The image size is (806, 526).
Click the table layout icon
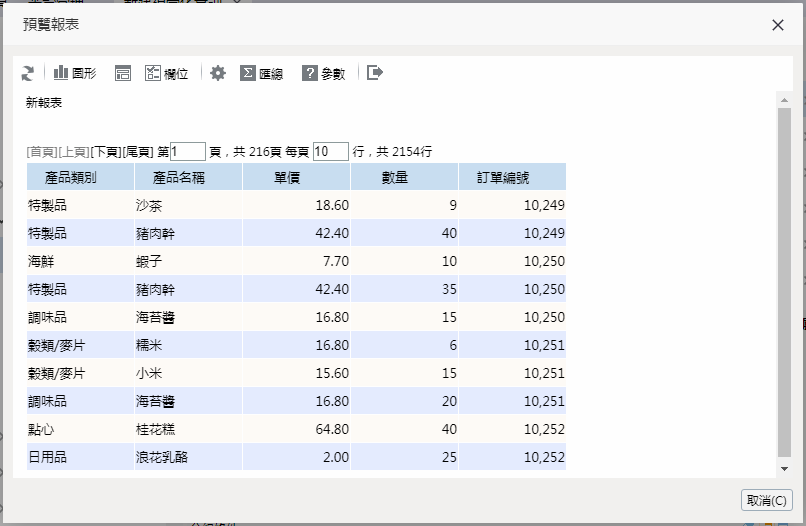123,73
